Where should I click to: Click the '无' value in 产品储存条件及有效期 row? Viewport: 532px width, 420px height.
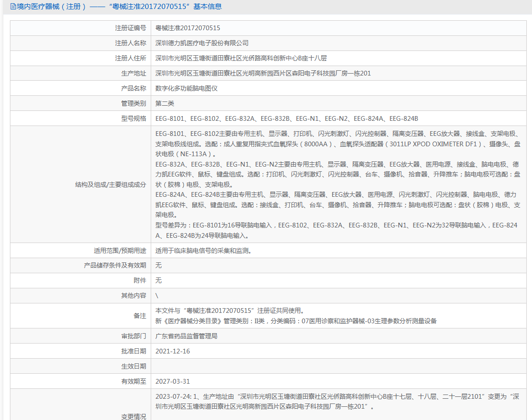pos(158,265)
